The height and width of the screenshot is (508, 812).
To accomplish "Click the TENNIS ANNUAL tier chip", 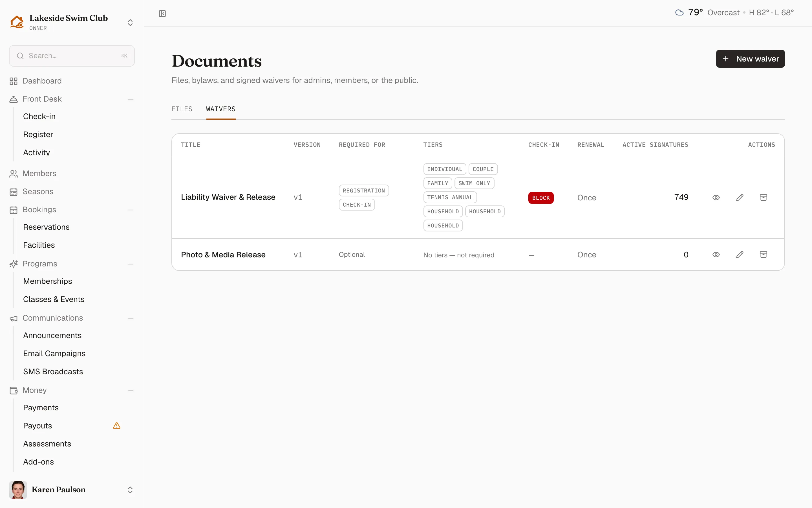I will click(450, 197).
